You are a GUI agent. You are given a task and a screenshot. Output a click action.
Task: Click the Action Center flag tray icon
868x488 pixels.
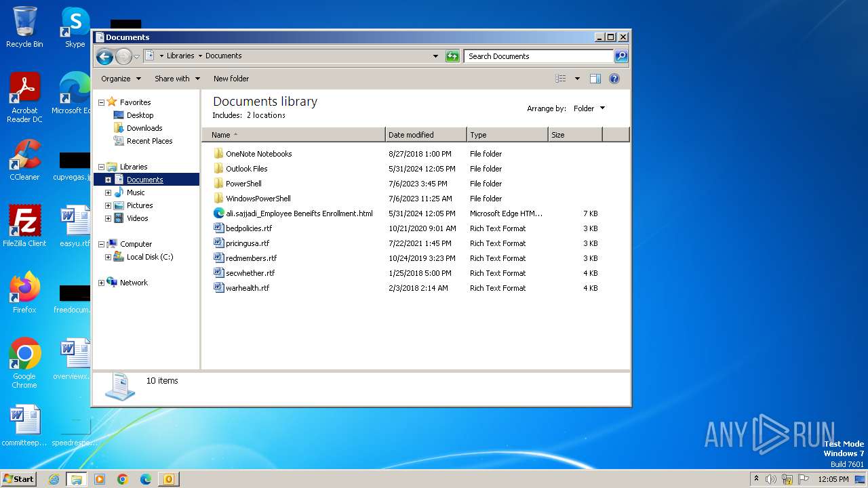pyautogui.click(x=804, y=479)
